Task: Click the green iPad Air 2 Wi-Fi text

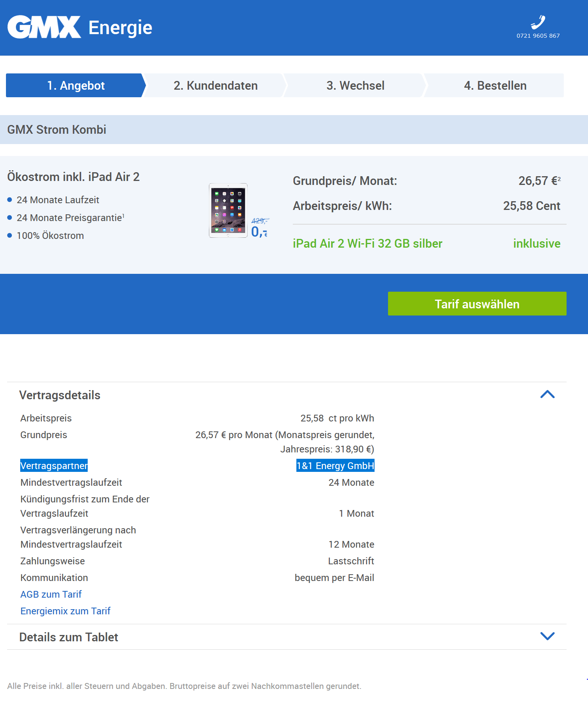Action: click(x=367, y=244)
